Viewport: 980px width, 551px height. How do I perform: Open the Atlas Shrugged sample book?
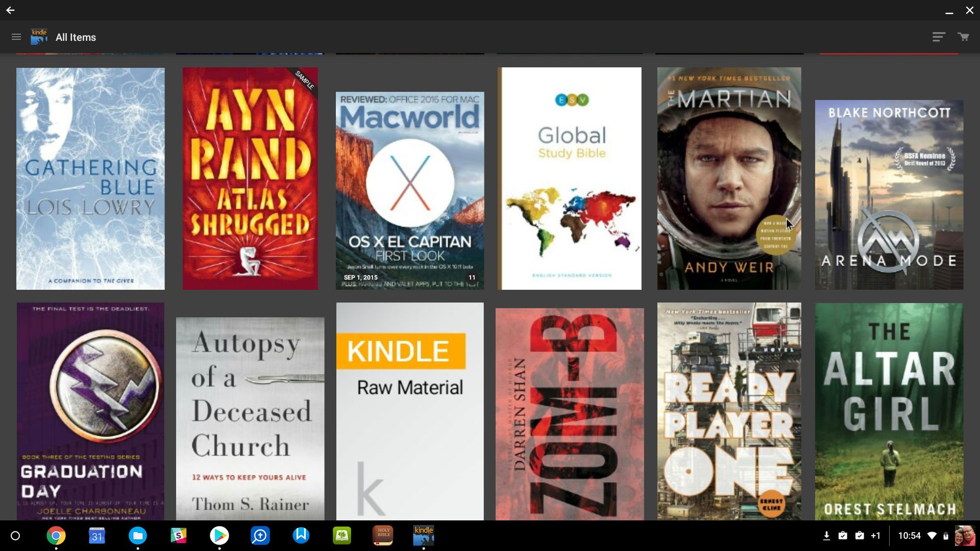point(250,179)
